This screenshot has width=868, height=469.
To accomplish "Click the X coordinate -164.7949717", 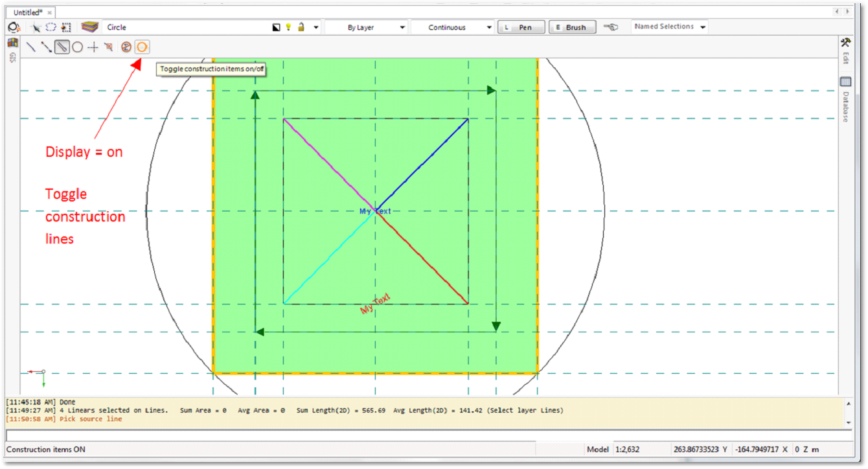I will tap(762, 450).
